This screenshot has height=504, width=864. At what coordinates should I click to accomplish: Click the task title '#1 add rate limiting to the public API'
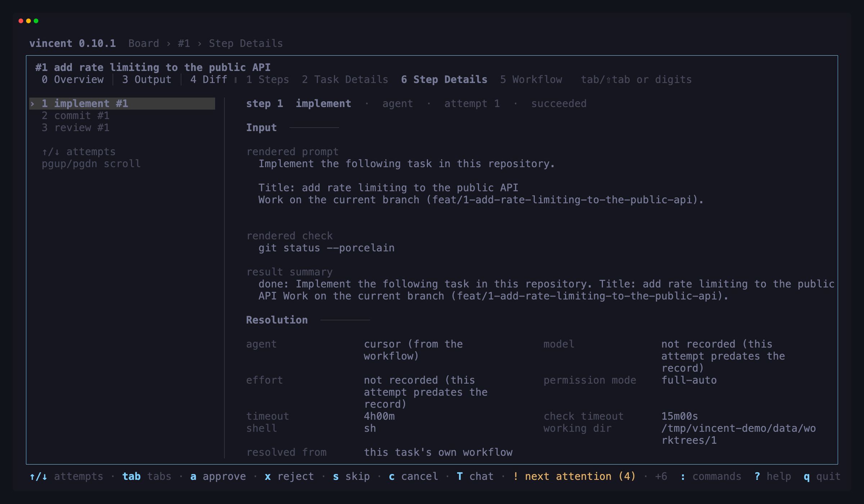[x=153, y=68]
